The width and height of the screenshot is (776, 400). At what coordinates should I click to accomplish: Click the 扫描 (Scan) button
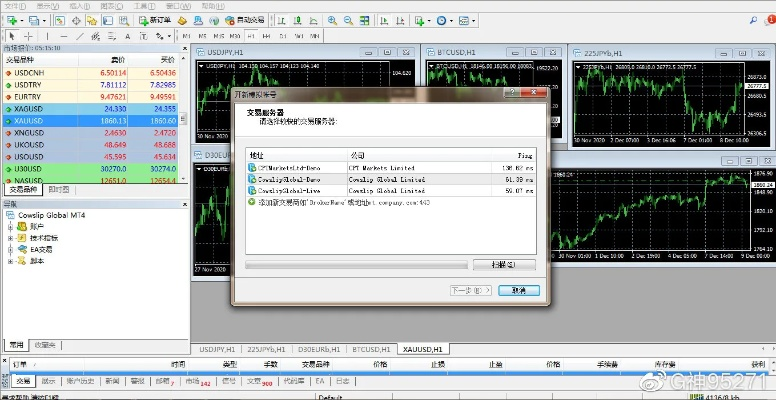click(505, 265)
